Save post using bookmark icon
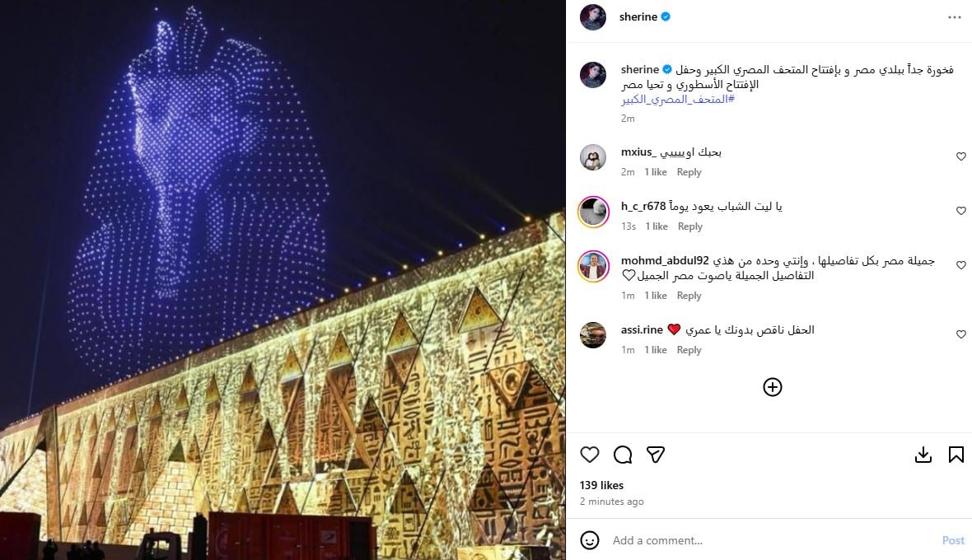The width and height of the screenshot is (972, 560). (956, 455)
